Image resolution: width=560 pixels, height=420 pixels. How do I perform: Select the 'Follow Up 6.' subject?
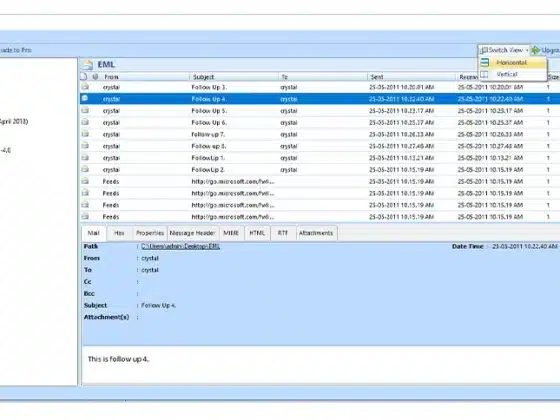[209, 122]
